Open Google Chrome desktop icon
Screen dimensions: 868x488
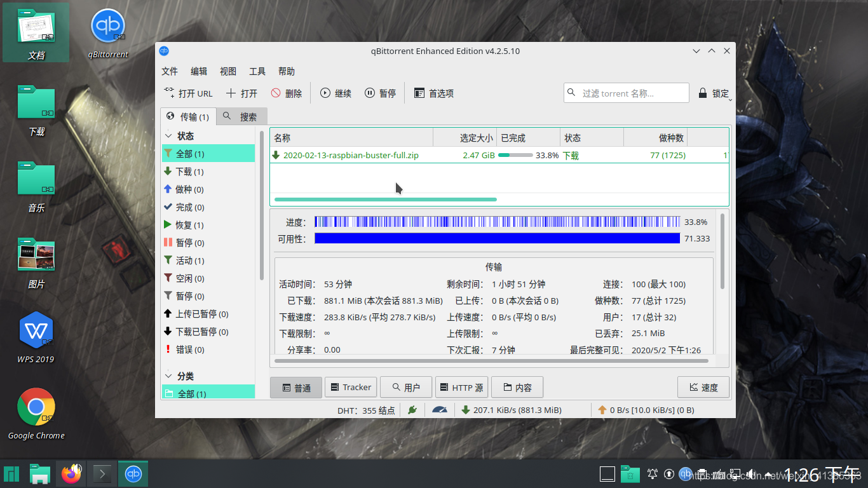pos(36,407)
